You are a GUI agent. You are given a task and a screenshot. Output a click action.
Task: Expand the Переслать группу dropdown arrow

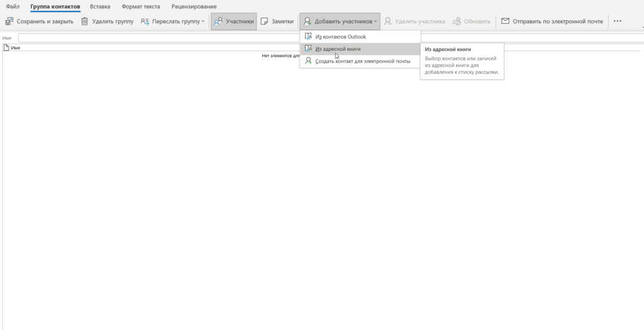(203, 21)
